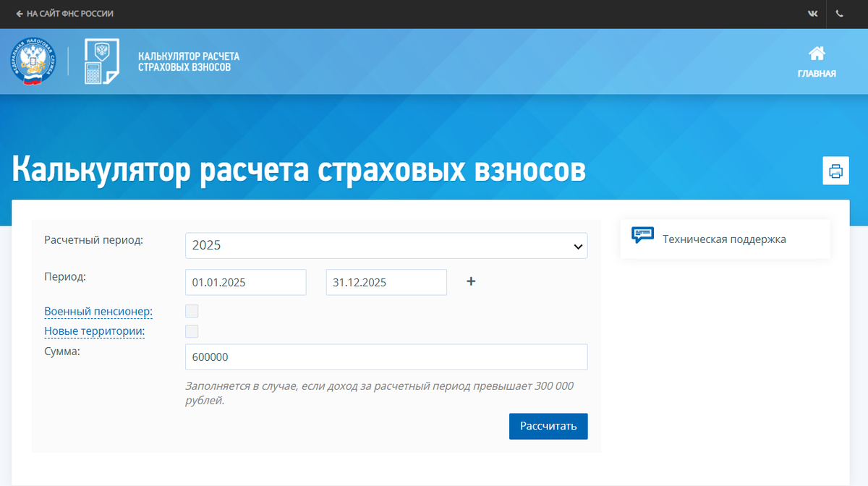The image size is (868, 486).
Task: Open Новые территории hint link
Action: (x=95, y=331)
